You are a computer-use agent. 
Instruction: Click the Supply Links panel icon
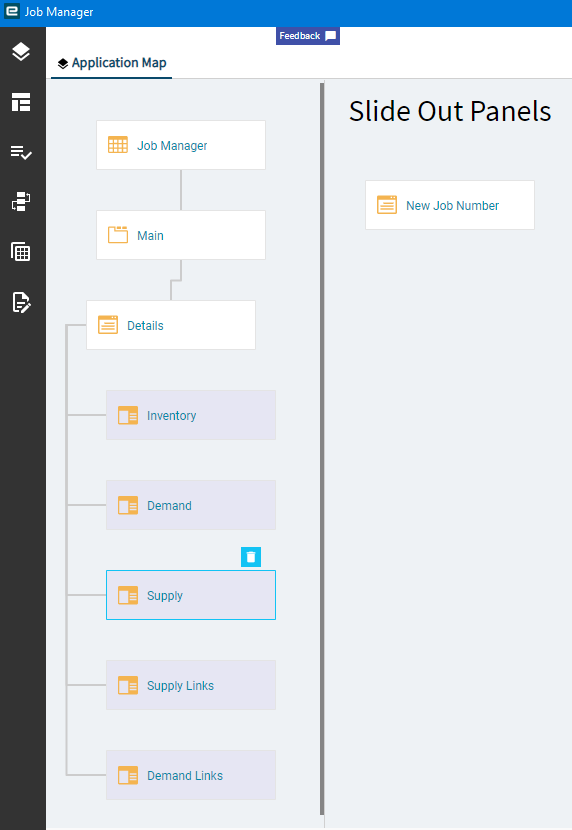coord(128,685)
